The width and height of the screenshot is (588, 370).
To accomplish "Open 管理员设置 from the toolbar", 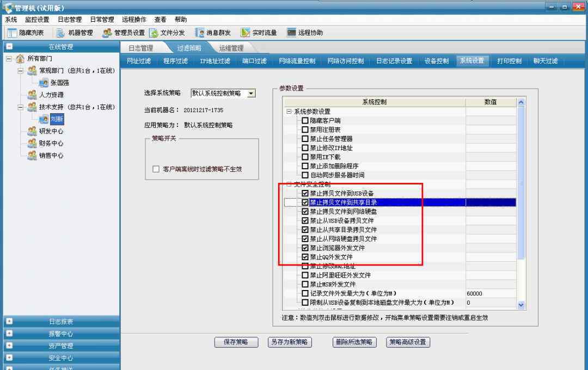I will coord(108,33).
